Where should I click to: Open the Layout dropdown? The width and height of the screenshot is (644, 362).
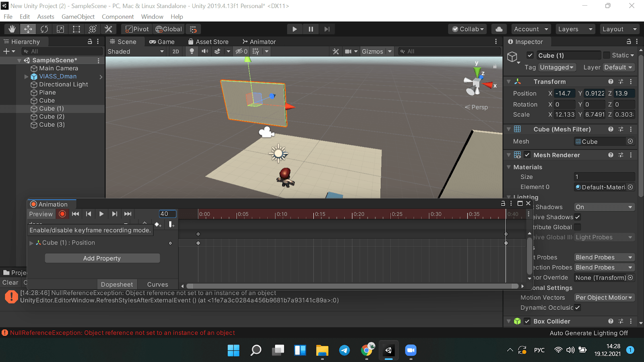coord(619,29)
